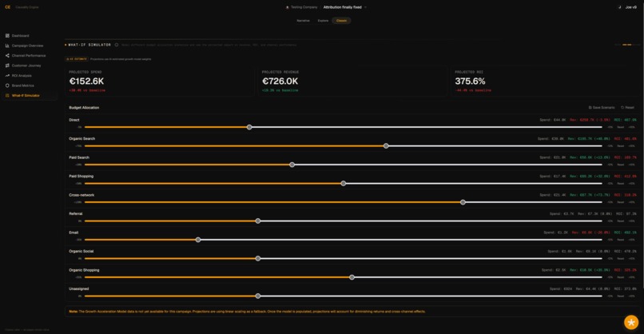
Task: Click the Dashboard grid icon in sidebar
Action: pyautogui.click(x=7, y=36)
